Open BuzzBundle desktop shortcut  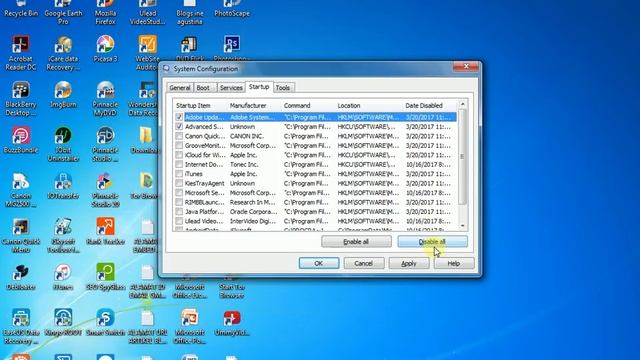click(x=21, y=140)
